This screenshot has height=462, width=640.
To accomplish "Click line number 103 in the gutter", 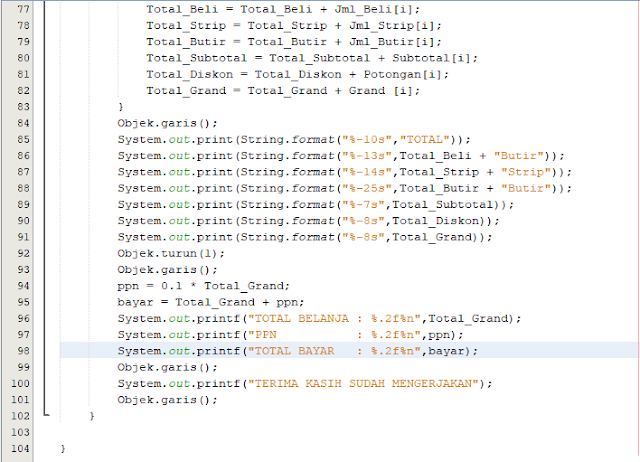I will click(x=20, y=432).
